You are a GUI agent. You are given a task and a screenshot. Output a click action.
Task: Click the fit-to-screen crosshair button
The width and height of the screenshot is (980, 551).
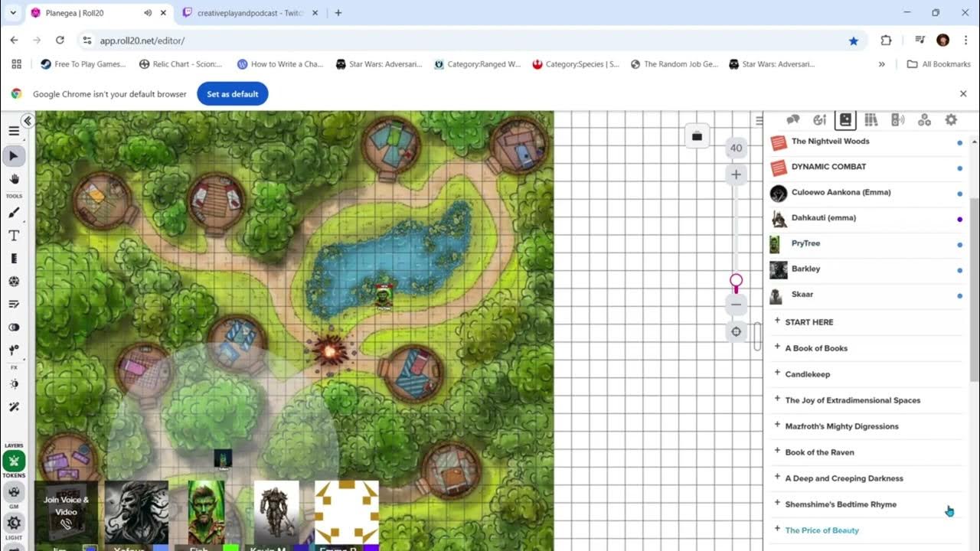[x=736, y=331]
